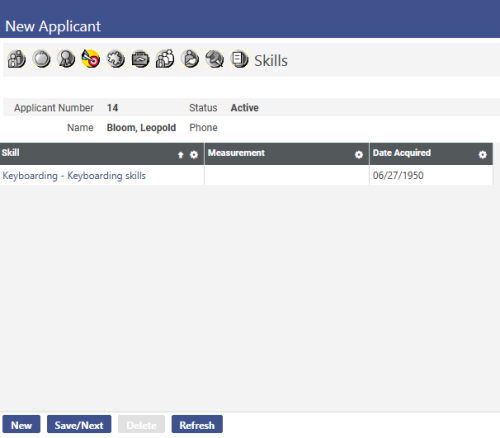Select the apple education icon
The width and height of the screenshot is (500, 438).
[41, 59]
